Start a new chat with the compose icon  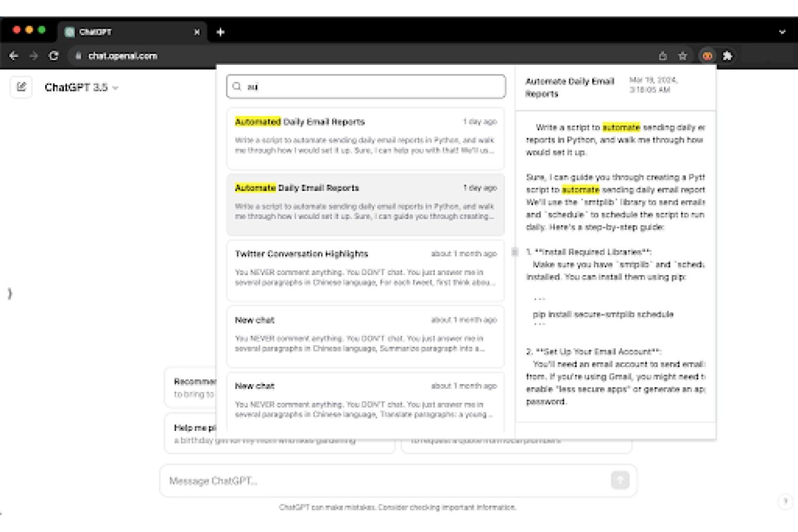21,87
